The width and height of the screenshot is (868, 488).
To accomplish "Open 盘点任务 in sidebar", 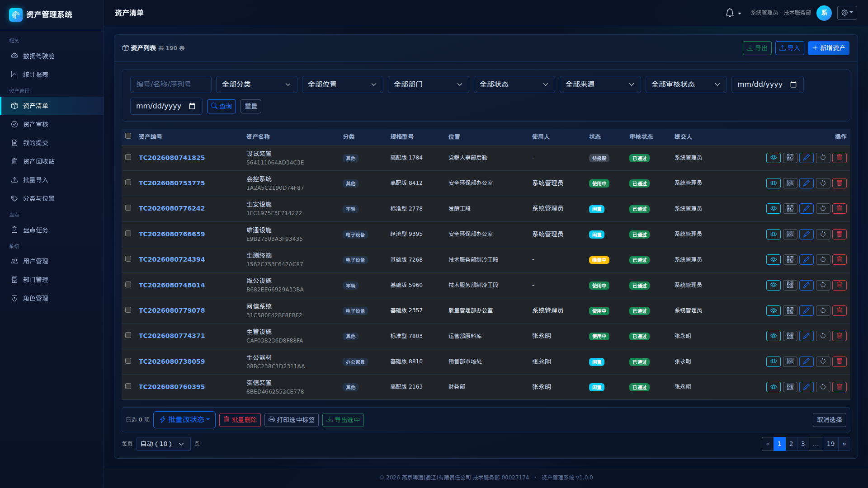I will pyautogui.click(x=52, y=230).
